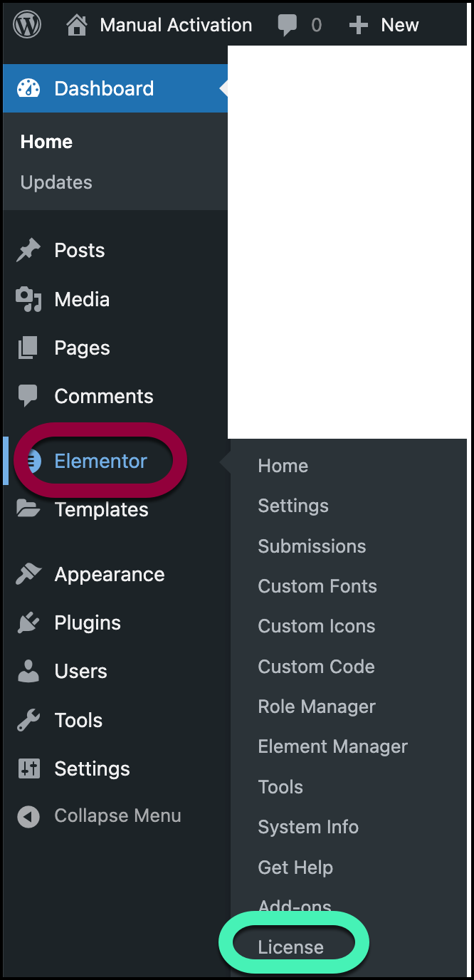Click the Plugins plug icon
Viewport: 474px width, 980px height.
[28, 622]
